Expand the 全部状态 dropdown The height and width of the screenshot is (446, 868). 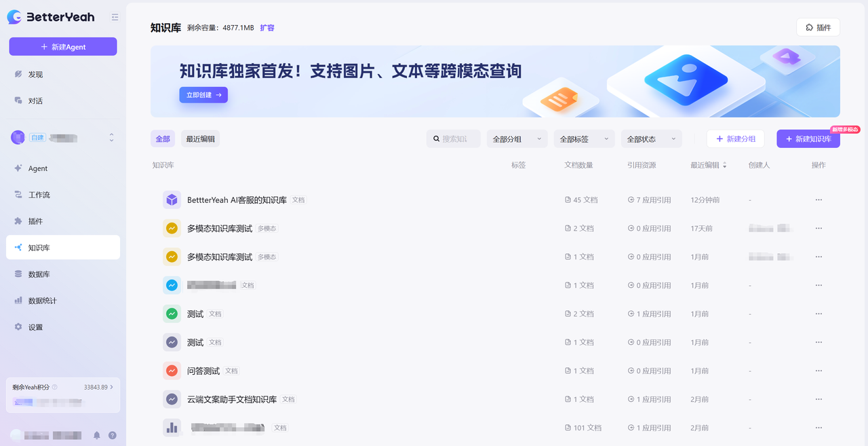[651, 139]
